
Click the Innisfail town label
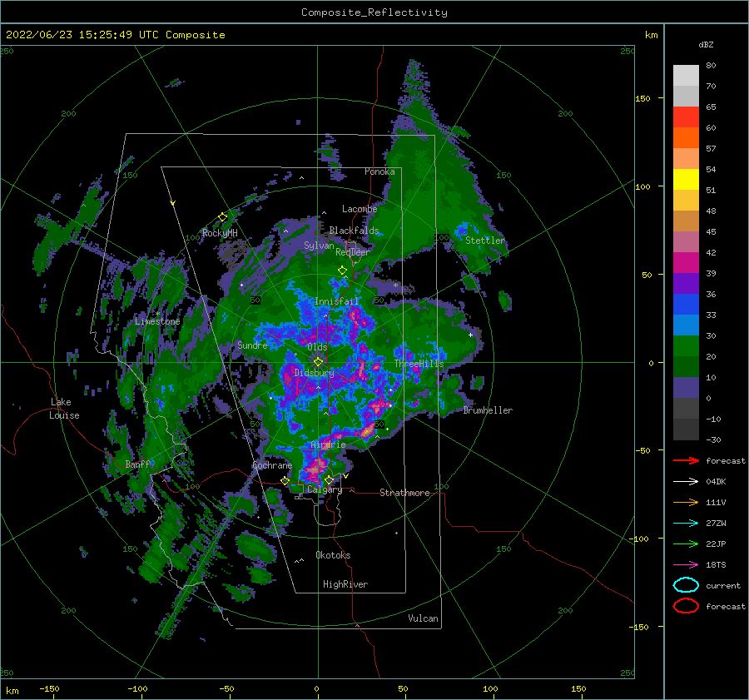point(337,301)
